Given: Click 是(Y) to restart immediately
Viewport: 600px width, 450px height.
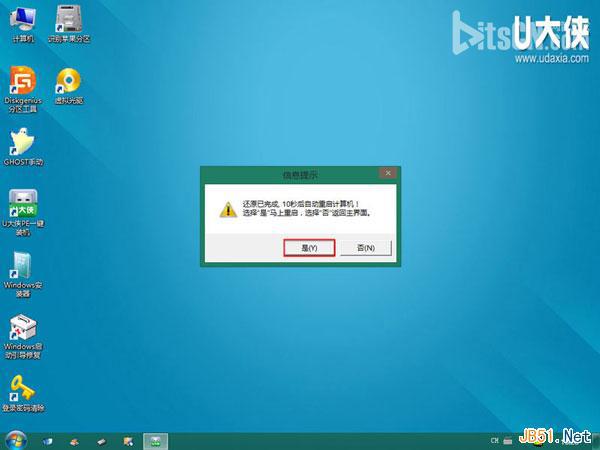Looking at the screenshot, I should pyautogui.click(x=309, y=248).
